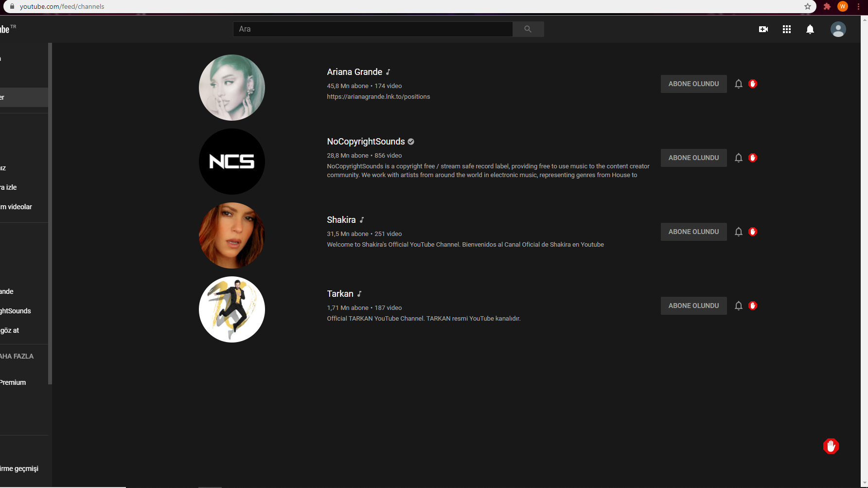This screenshot has width=868, height=488.
Task: Open Tarkan's notification settings bell menu
Action: click(x=739, y=306)
